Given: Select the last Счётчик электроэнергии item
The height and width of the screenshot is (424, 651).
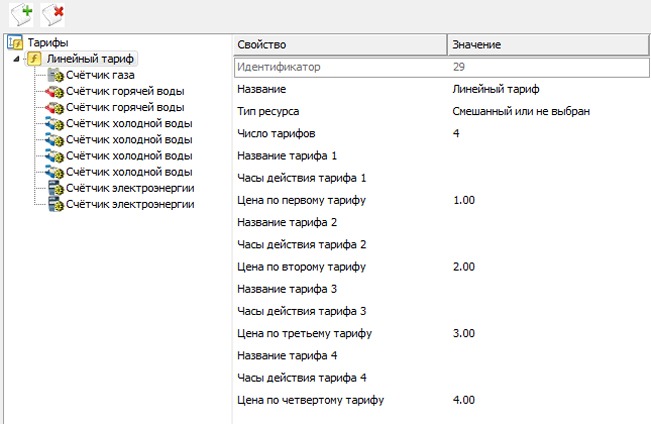Looking at the screenshot, I should pyautogui.click(x=130, y=204).
